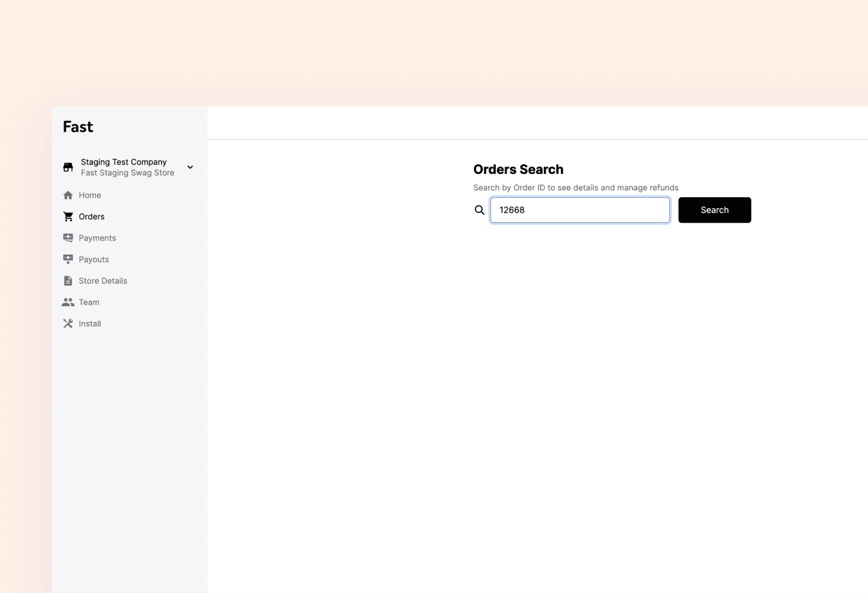The height and width of the screenshot is (593, 868).
Task: Click the Home house icon
Action: [x=68, y=195]
